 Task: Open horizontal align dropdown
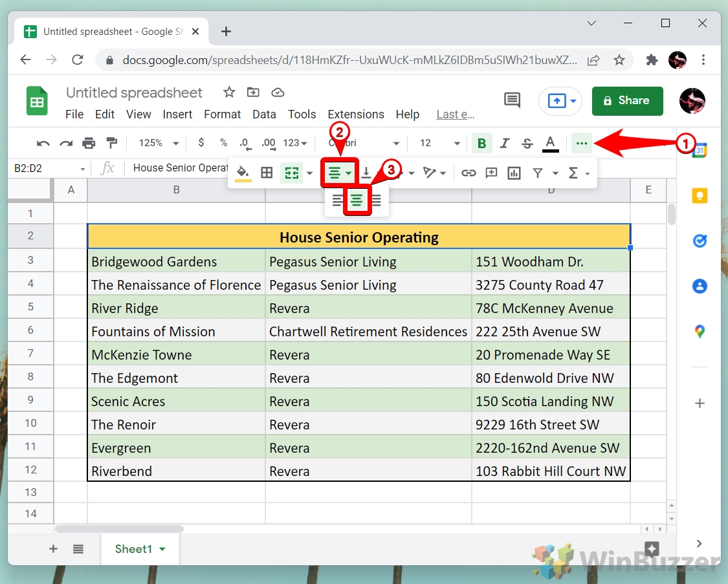(339, 173)
